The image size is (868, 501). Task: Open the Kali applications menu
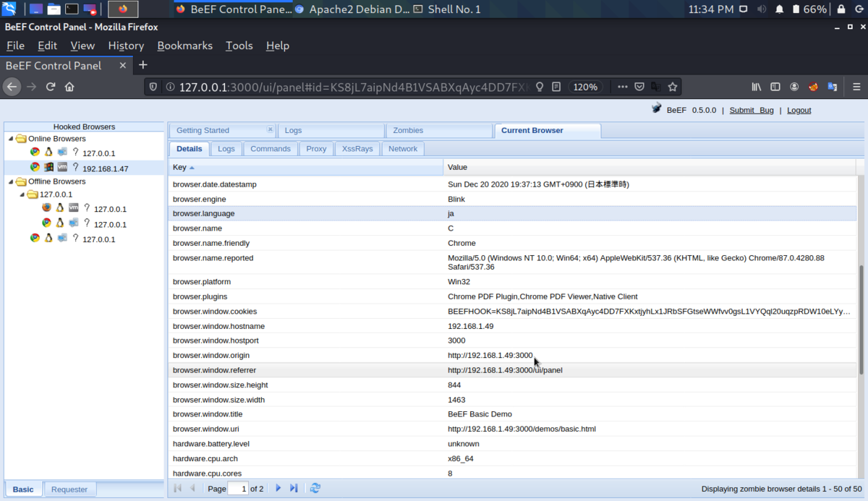point(9,9)
